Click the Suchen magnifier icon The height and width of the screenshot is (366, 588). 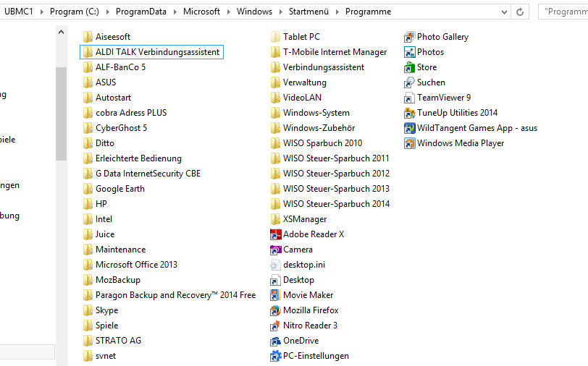[x=410, y=82]
